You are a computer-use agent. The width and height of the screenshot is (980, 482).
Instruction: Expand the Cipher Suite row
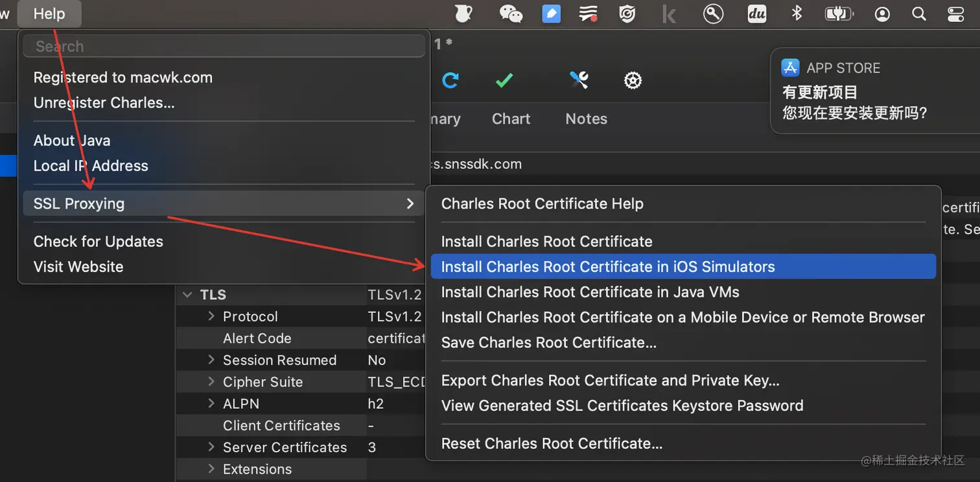tap(211, 382)
